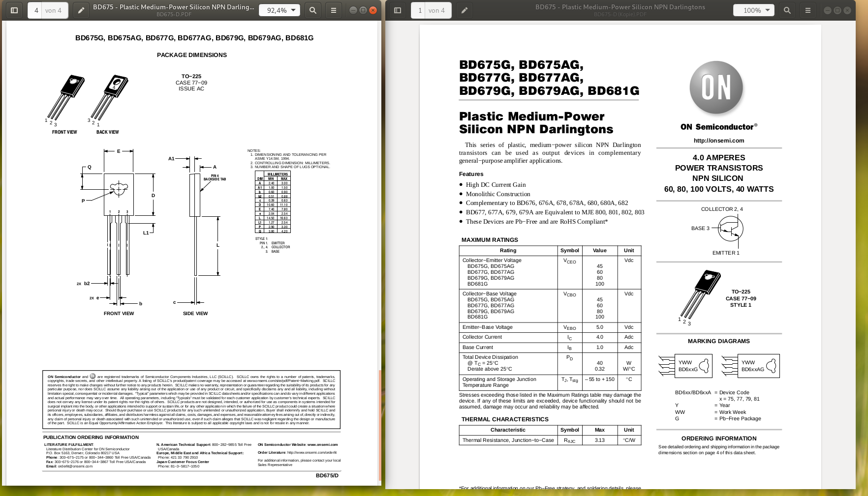Click the Emitter-Base Voltage table row
The width and height of the screenshot is (868, 496).
pos(550,327)
